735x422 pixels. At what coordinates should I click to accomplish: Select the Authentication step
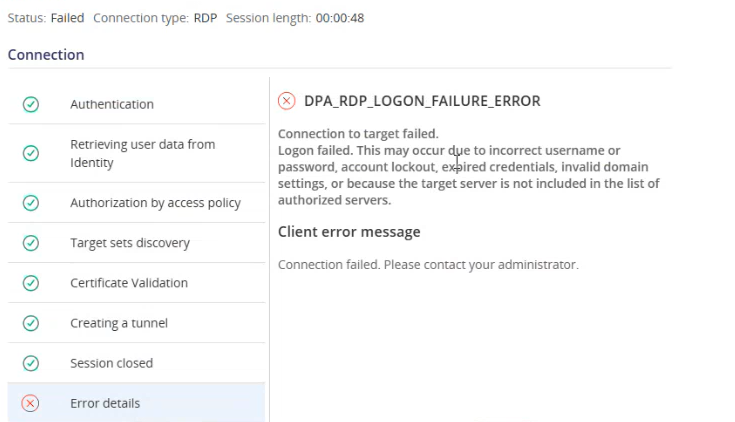(112, 104)
